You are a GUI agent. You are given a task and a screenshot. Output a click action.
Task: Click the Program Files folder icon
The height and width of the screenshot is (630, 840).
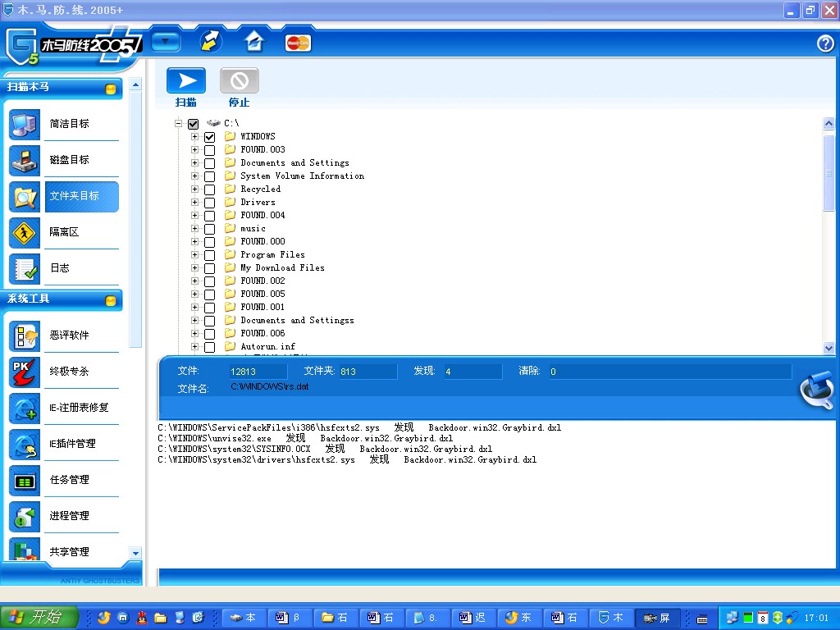click(231, 254)
